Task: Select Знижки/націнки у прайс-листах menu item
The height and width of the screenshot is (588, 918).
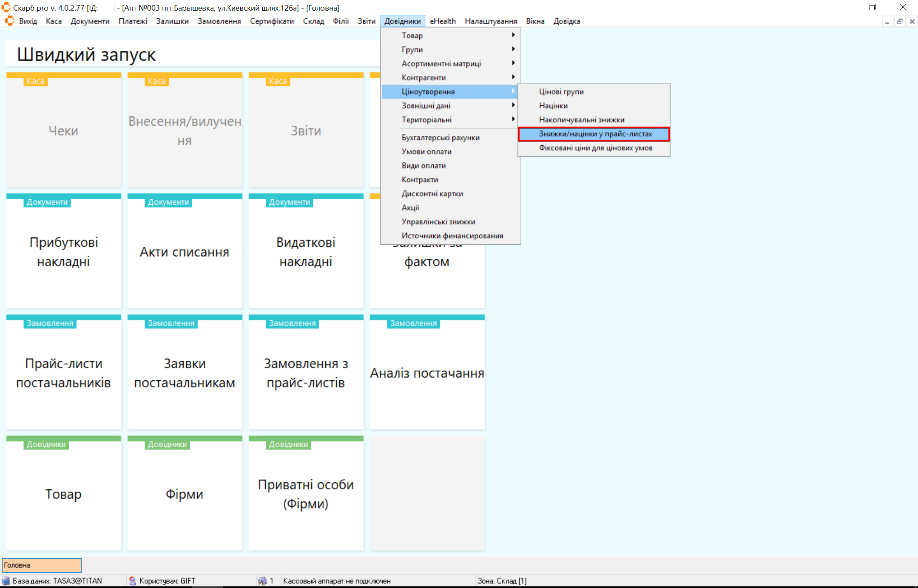Action: click(x=595, y=134)
